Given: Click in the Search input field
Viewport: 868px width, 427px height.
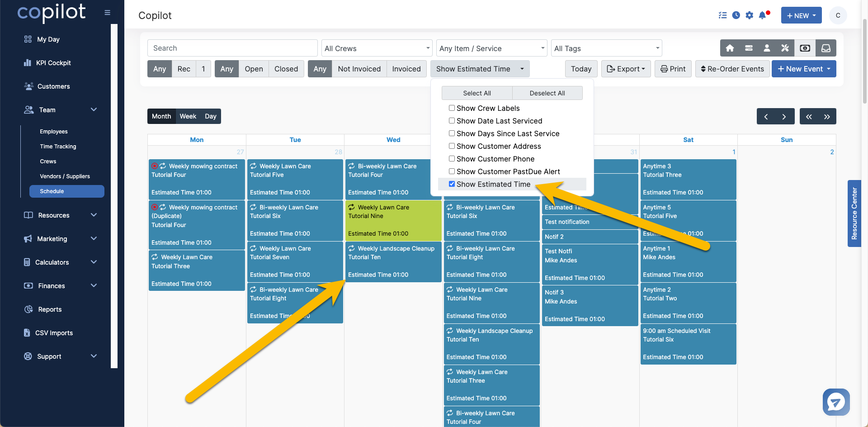Looking at the screenshot, I should 232,48.
